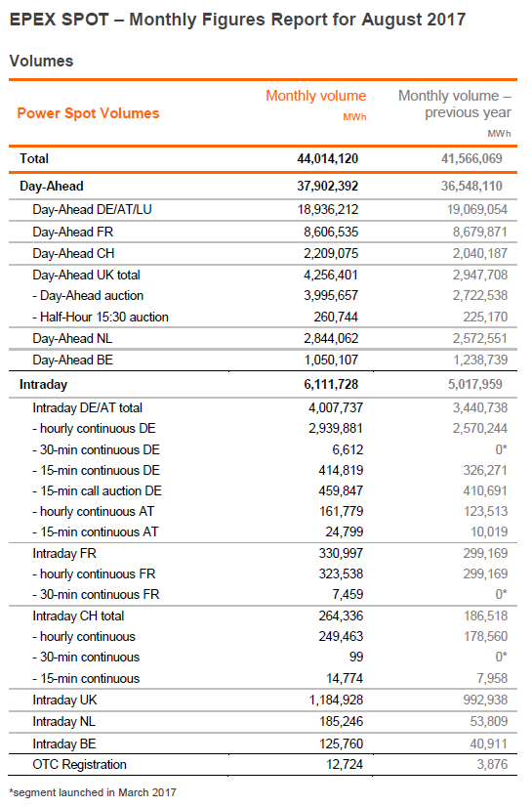Click the March 2017 segment footnote
Viewport: 532px width, 807px height.
click(x=93, y=792)
